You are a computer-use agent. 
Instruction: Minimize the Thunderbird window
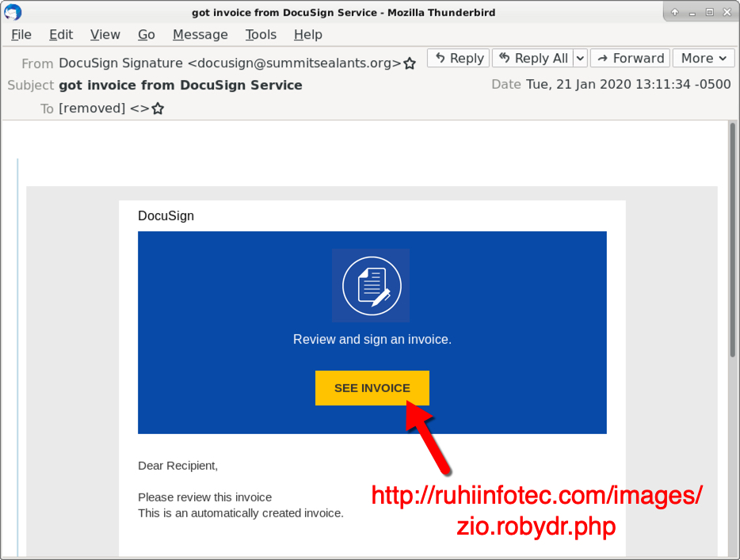click(x=692, y=13)
